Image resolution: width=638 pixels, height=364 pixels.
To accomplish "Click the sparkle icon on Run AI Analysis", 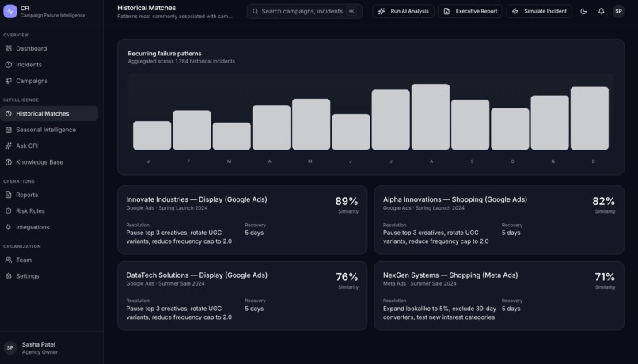I will (382, 11).
